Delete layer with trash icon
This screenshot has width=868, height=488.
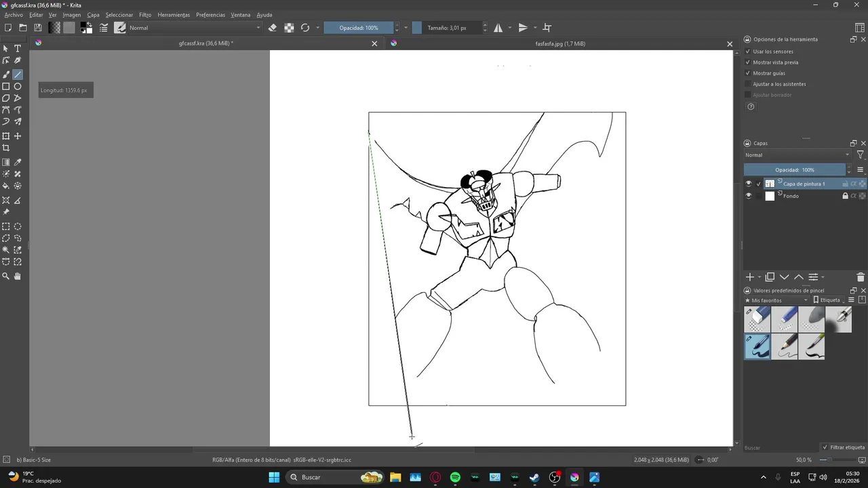861,277
